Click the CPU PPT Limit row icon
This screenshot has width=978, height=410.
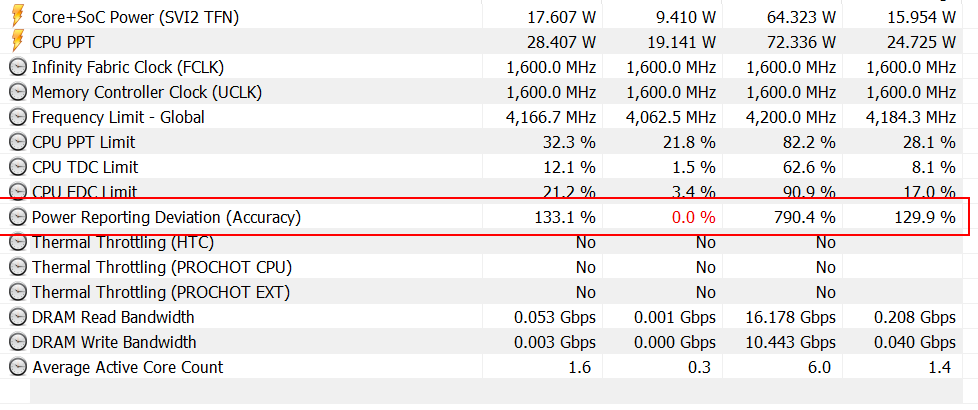[18, 142]
